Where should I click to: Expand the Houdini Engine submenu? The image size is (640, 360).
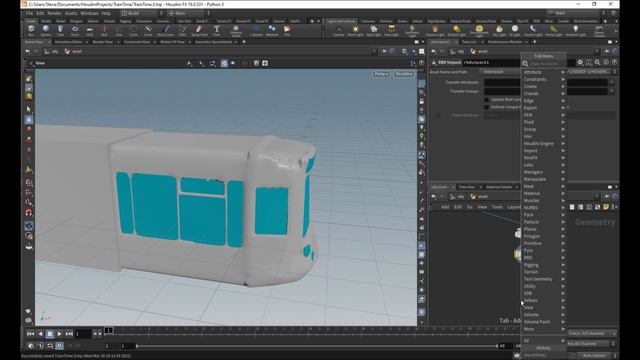click(543, 144)
